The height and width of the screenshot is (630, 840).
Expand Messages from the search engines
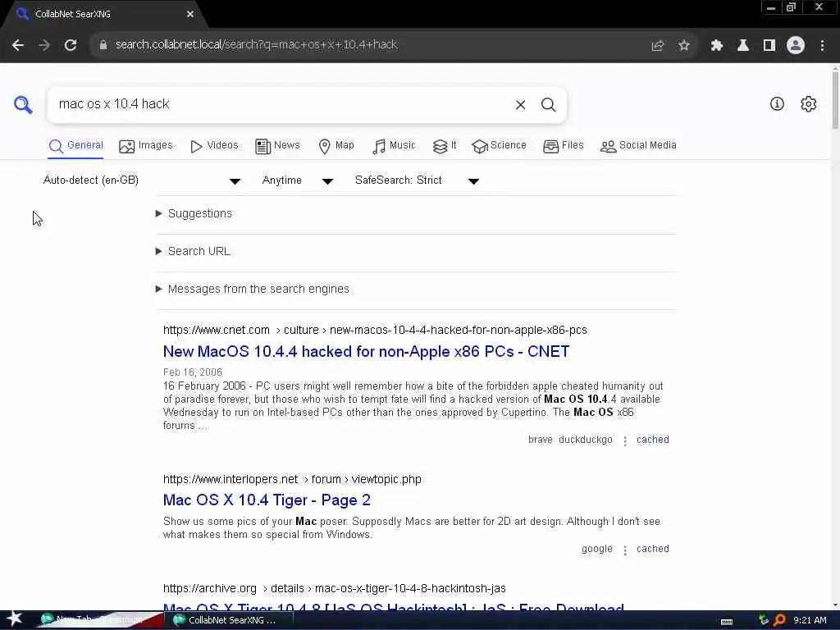coord(253,290)
